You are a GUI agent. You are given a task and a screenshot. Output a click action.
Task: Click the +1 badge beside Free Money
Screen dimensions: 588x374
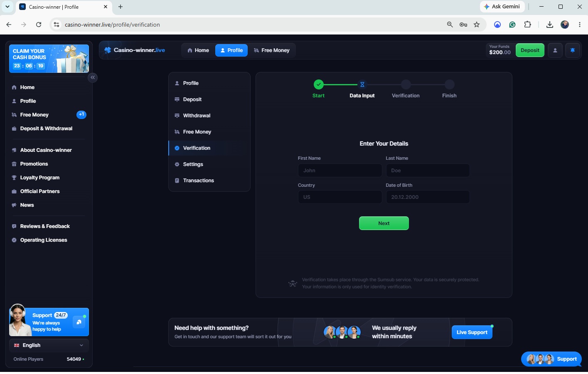81,114
